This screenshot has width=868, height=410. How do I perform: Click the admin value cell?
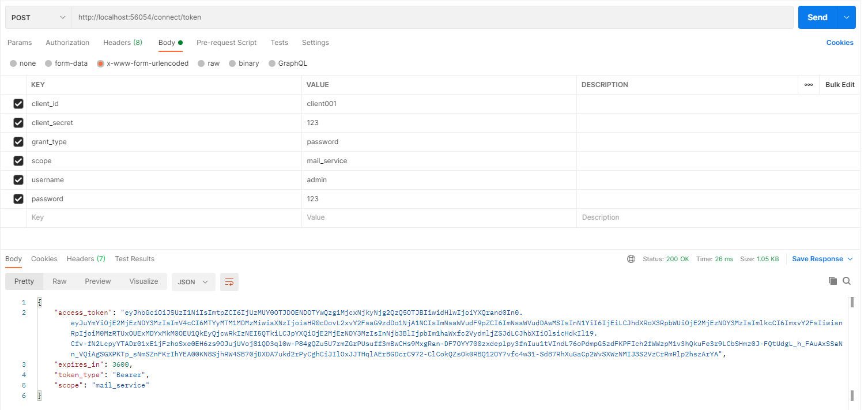tap(439, 180)
